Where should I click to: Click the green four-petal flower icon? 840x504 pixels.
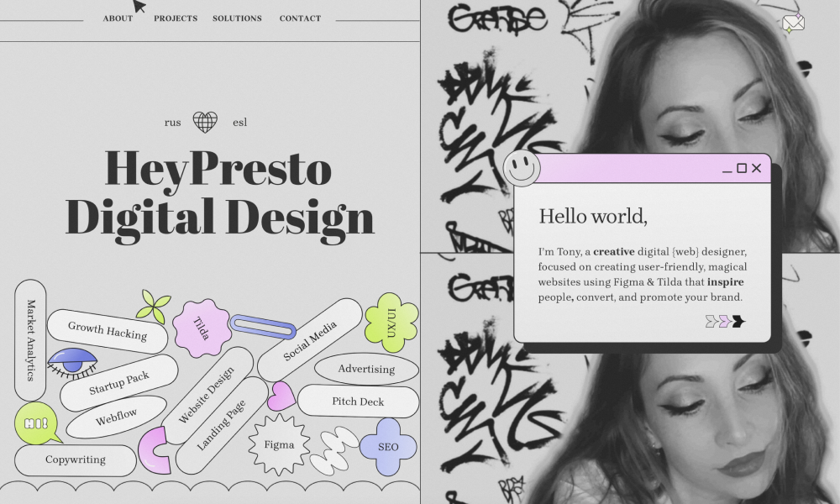click(153, 307)
